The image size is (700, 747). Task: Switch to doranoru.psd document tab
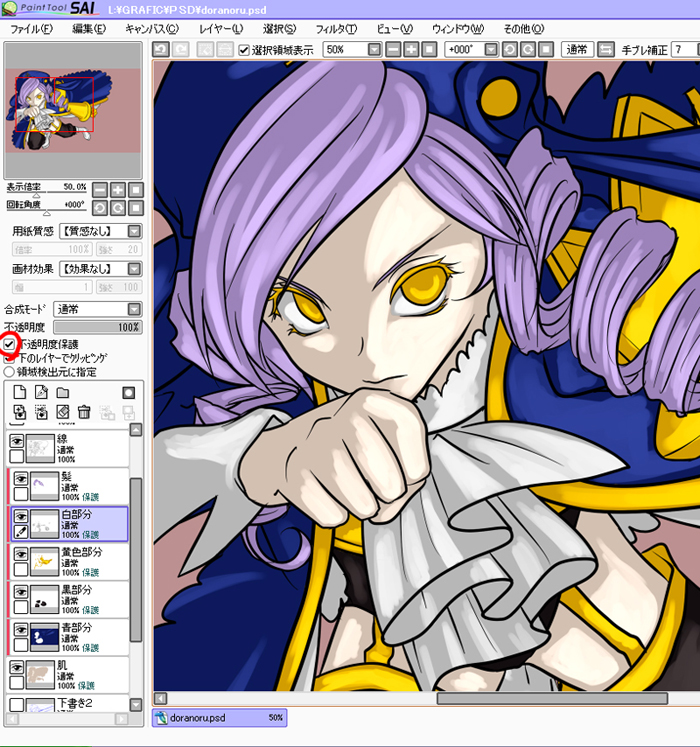pos(219,718)
